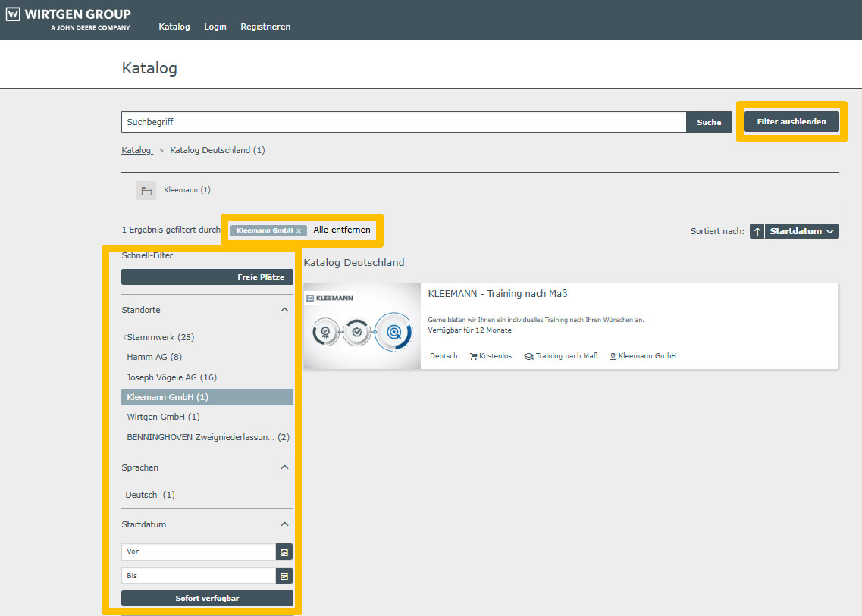Image resolution: width=862 pixels, height=616 pixels.
Task: Open the Kleemann folder icon
Action: pyautogui.click(x=146, y=191)
